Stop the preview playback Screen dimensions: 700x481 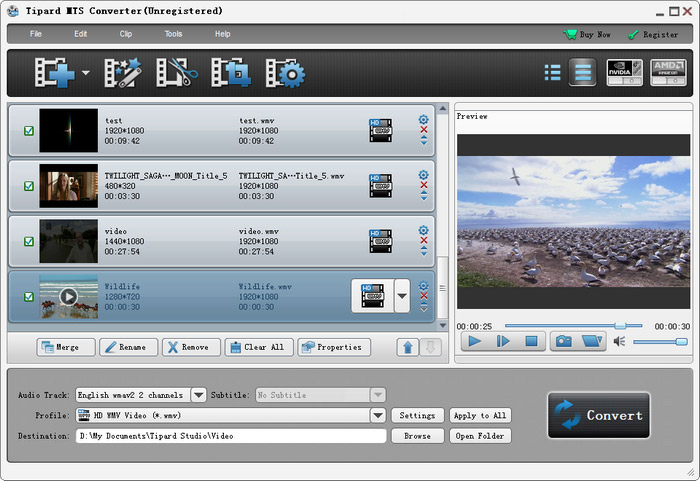click(x=531, y=342)
